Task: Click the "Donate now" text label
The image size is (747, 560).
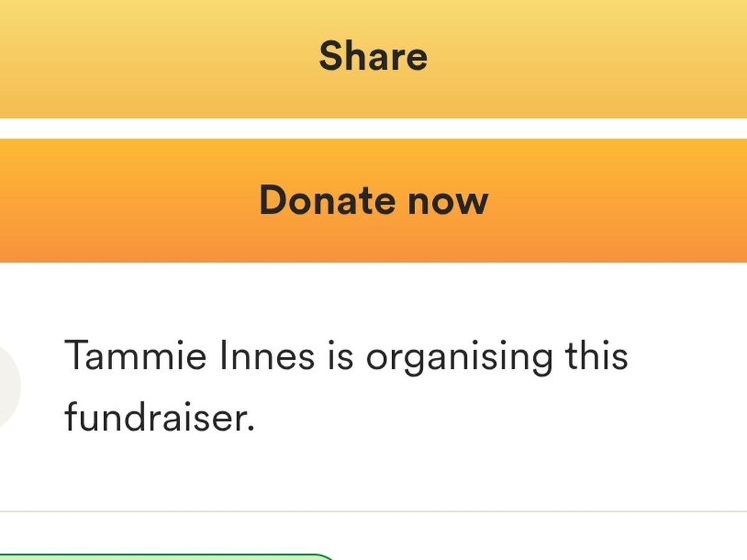Action: [x=374, y=200]
